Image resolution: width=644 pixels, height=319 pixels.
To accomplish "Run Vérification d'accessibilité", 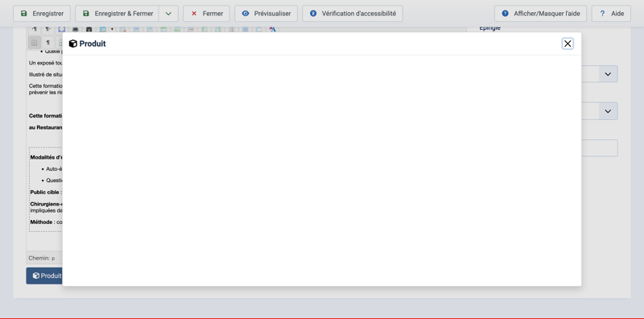I will pyautogui.click(x=353, y=14).
